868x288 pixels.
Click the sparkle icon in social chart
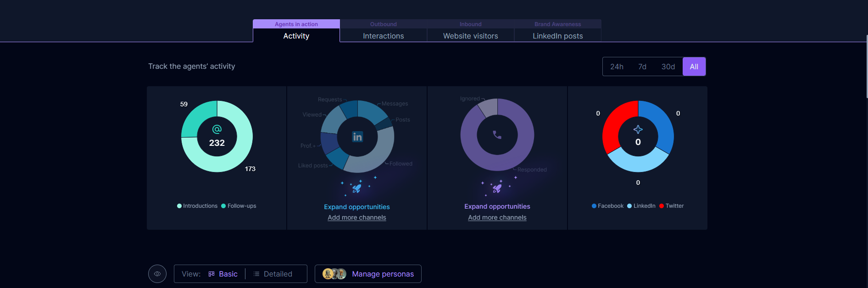pos(638,130)
